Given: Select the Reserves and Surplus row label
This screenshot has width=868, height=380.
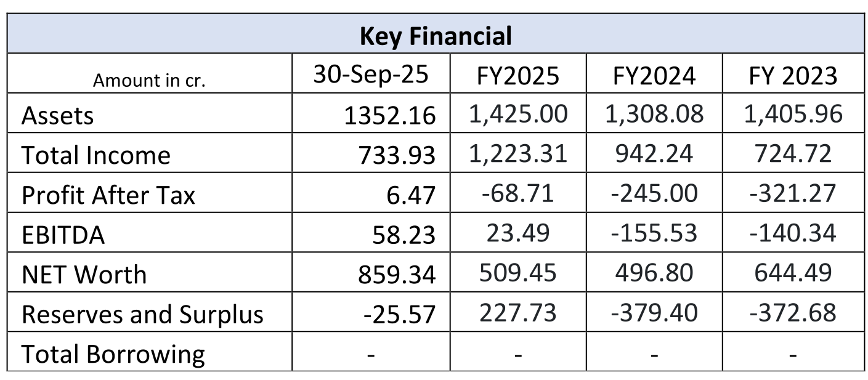Looking at the screenshot, I should tap(142, 314).
